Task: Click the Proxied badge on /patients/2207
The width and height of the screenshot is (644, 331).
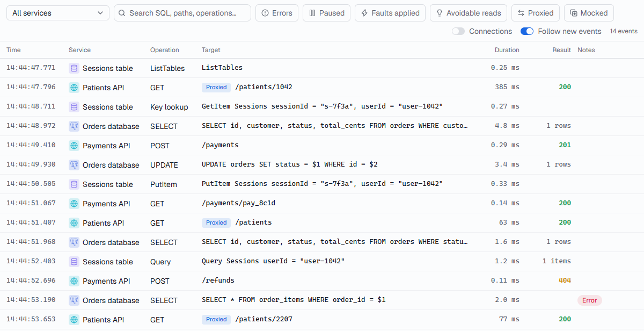Action: (216, 319)
